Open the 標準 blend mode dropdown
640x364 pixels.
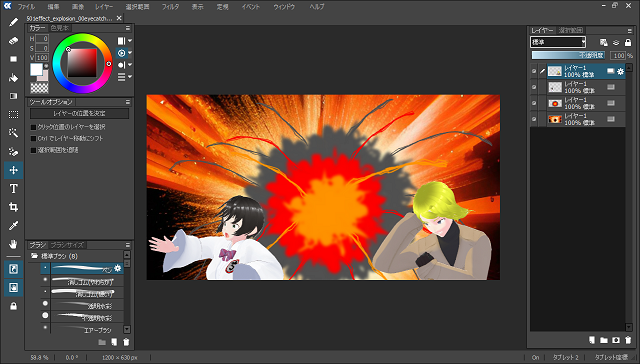tap(558, 42)
